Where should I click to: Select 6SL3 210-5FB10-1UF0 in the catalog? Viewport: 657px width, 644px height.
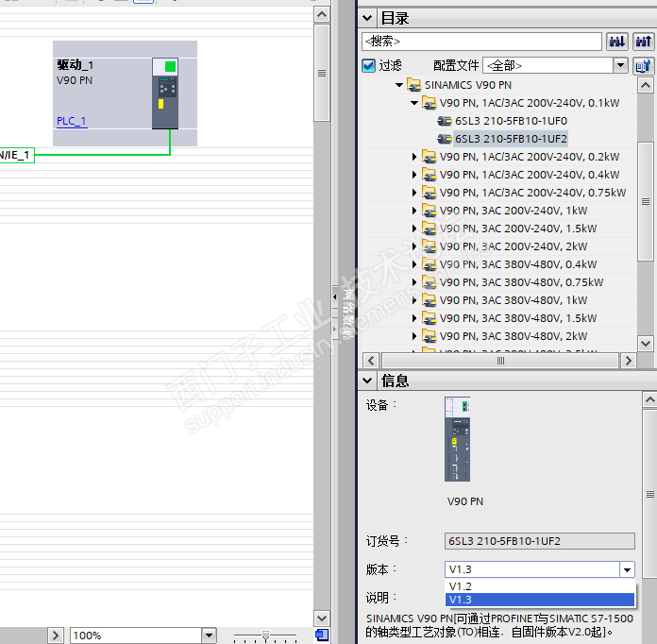(x=511, y=121)
